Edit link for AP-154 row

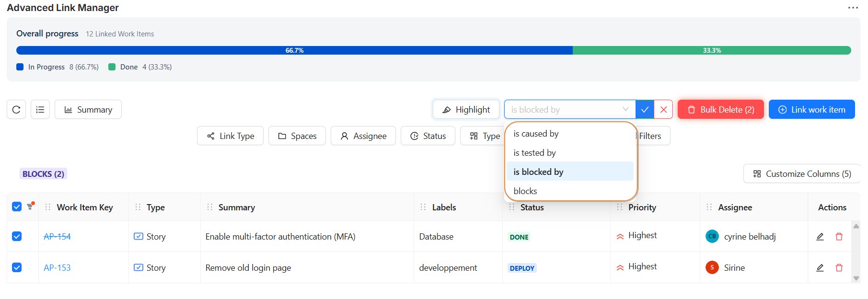point(820,237)
